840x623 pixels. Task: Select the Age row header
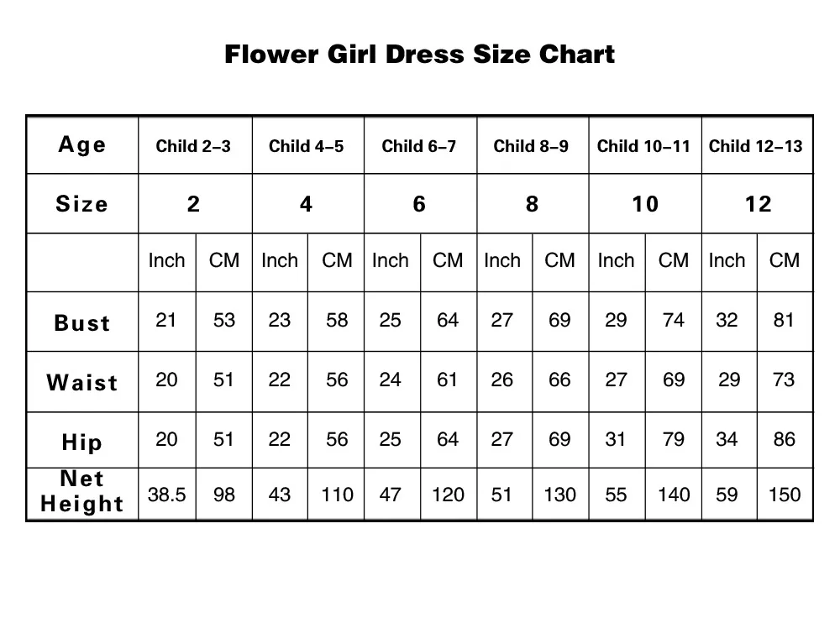point(82,144)
